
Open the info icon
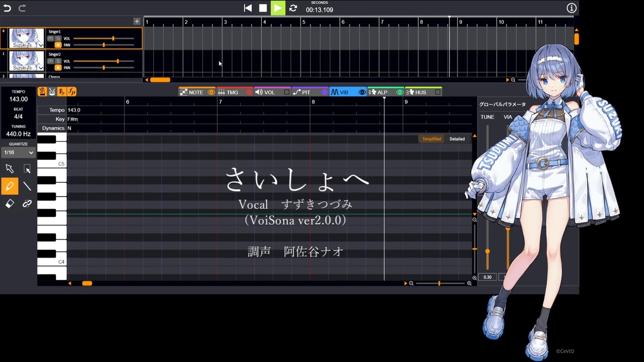[571, 8]
